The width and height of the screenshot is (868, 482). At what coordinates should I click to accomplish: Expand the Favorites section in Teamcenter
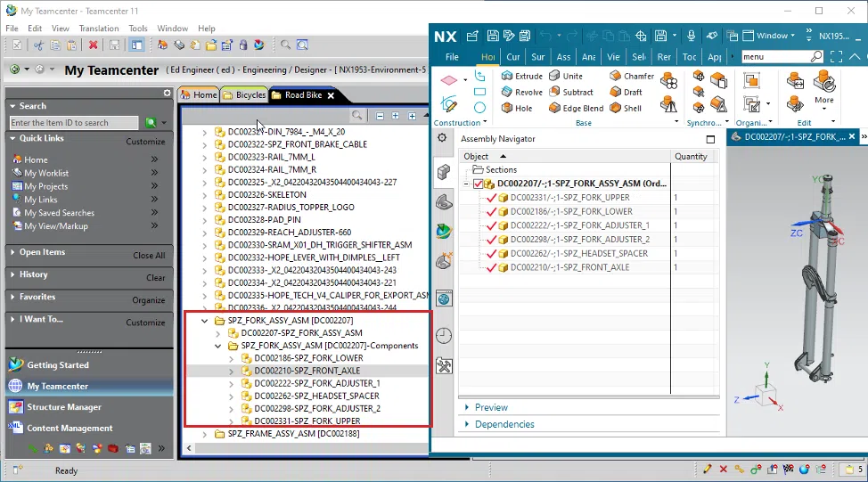[x=12, y=298]
